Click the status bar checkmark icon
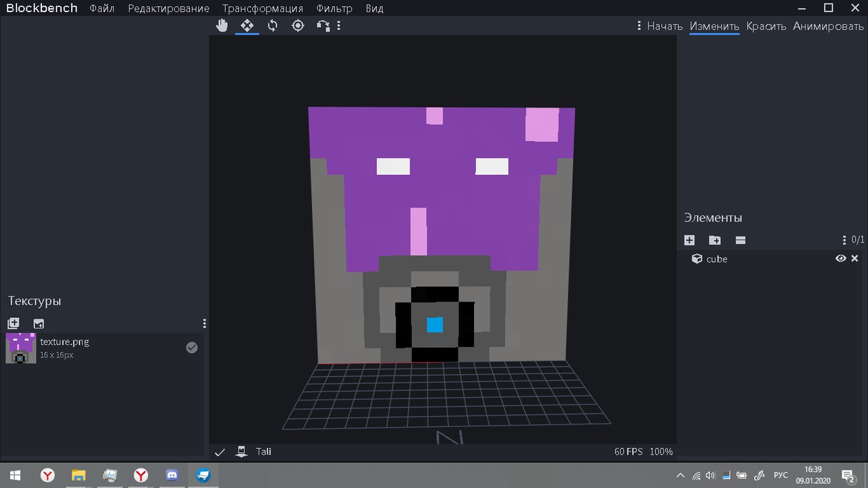Viewport: 868px width, 488px height. (220, 452)
